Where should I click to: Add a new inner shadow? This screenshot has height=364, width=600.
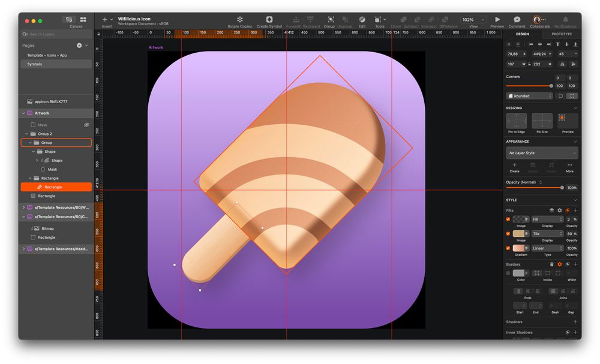click(575, 332)
